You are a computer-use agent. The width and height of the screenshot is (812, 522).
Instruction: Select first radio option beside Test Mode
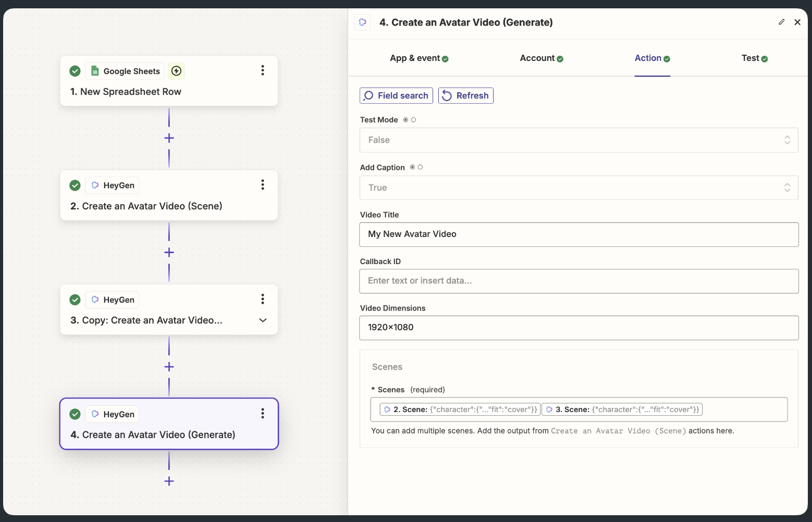click(406, 120)
